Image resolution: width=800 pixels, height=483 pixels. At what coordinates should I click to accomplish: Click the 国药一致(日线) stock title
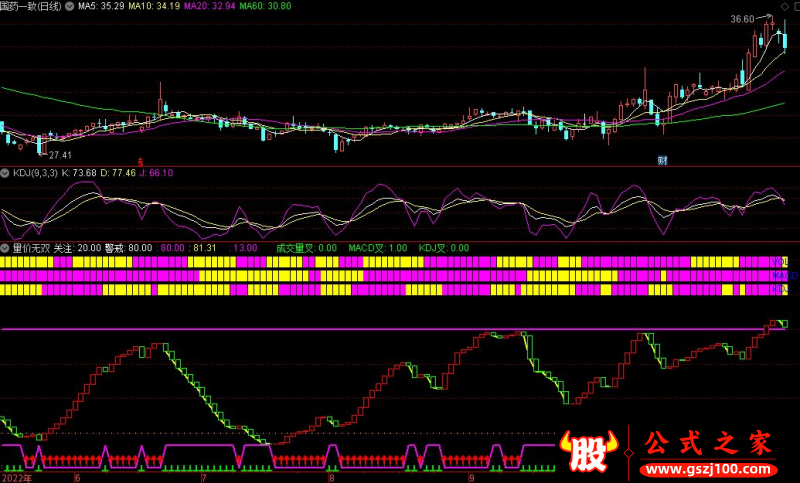pos(31,6)
